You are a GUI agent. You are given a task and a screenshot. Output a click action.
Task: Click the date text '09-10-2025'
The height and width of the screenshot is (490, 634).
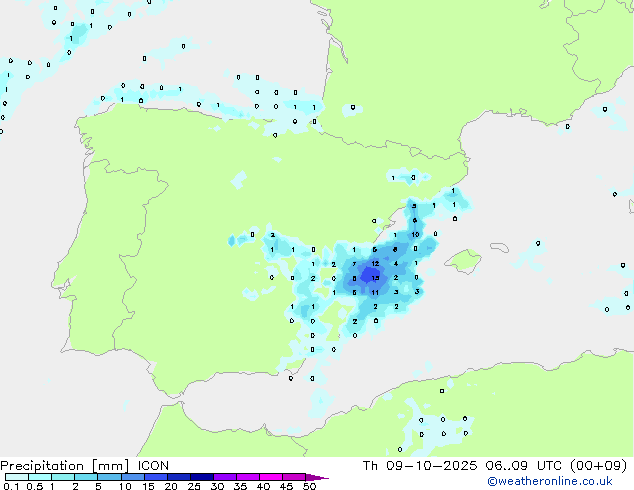click(431, 466)
